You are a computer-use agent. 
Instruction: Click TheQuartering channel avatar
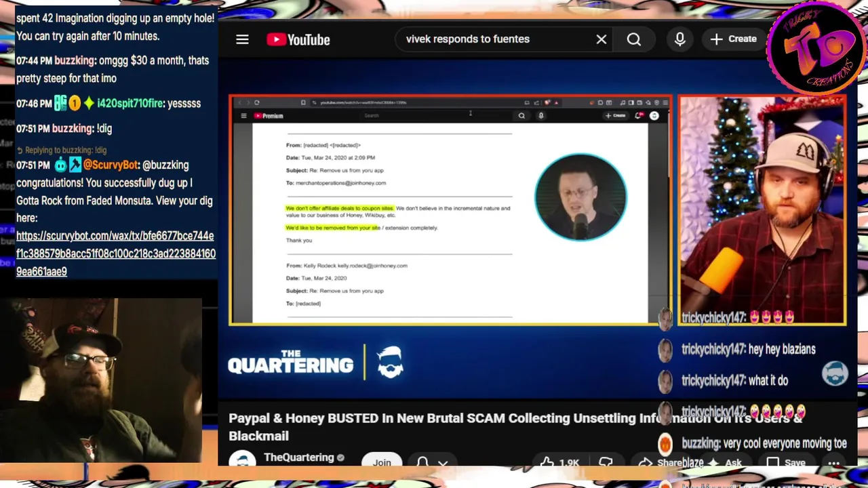241,460
